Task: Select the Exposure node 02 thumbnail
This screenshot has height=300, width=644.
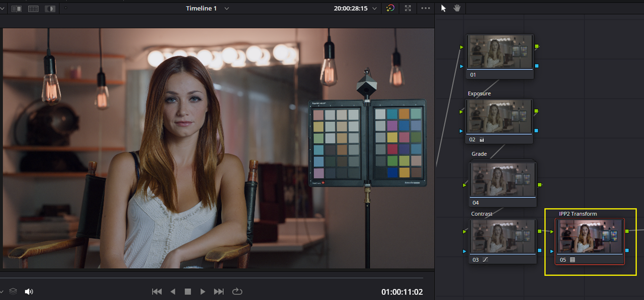Action: tap(500, 117)
